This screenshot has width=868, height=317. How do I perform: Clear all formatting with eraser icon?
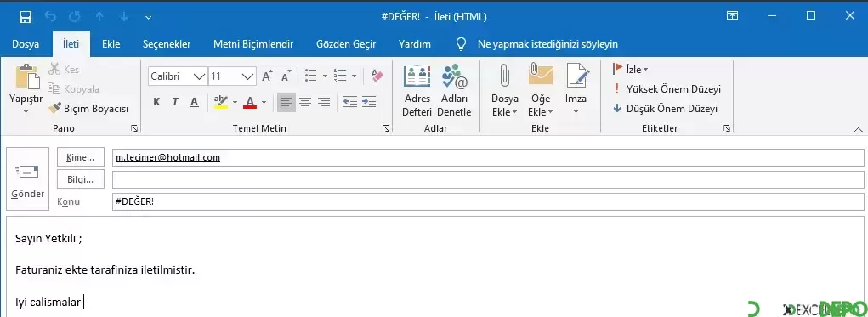377,76
